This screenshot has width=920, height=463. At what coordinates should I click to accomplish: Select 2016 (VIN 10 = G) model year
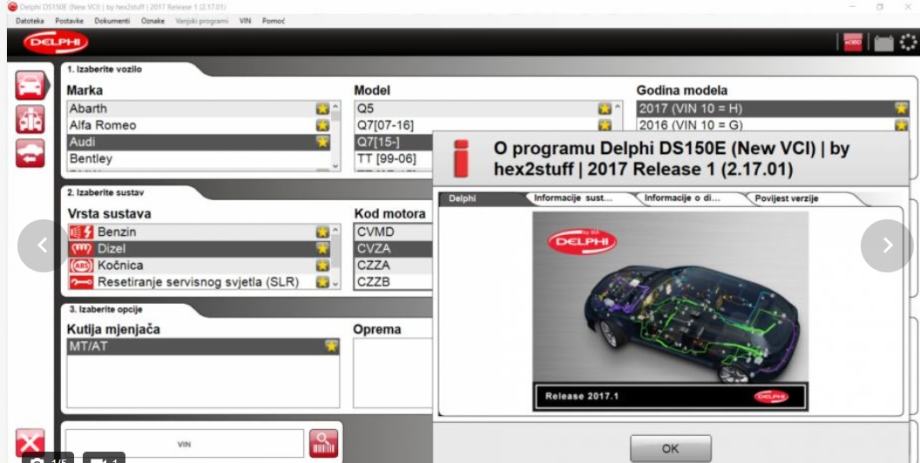point(773,125)
